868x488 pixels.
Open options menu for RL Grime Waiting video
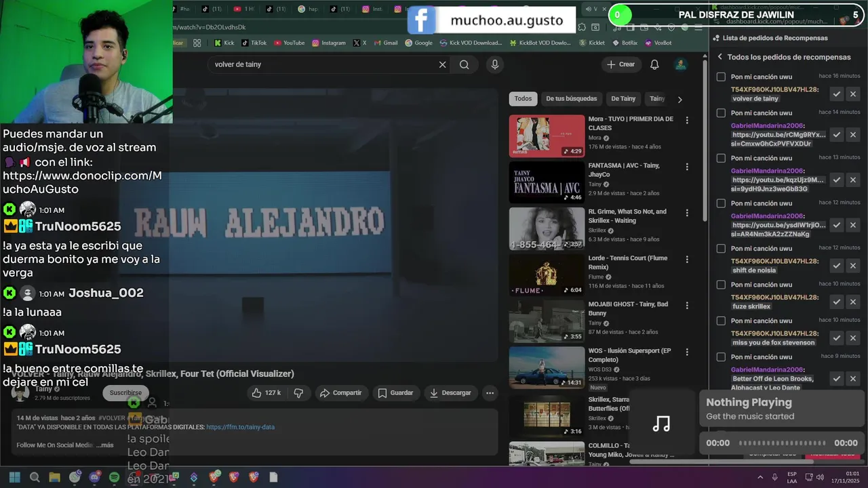pos(687,213)
